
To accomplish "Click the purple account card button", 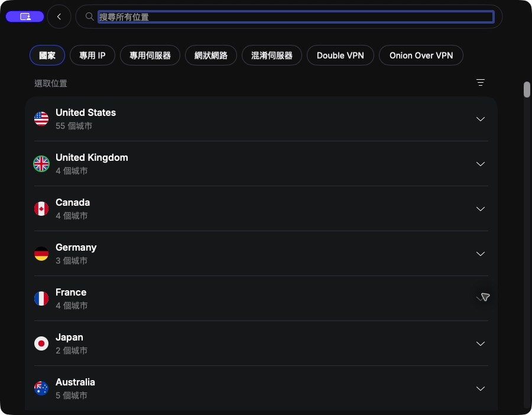I will 25,17.
